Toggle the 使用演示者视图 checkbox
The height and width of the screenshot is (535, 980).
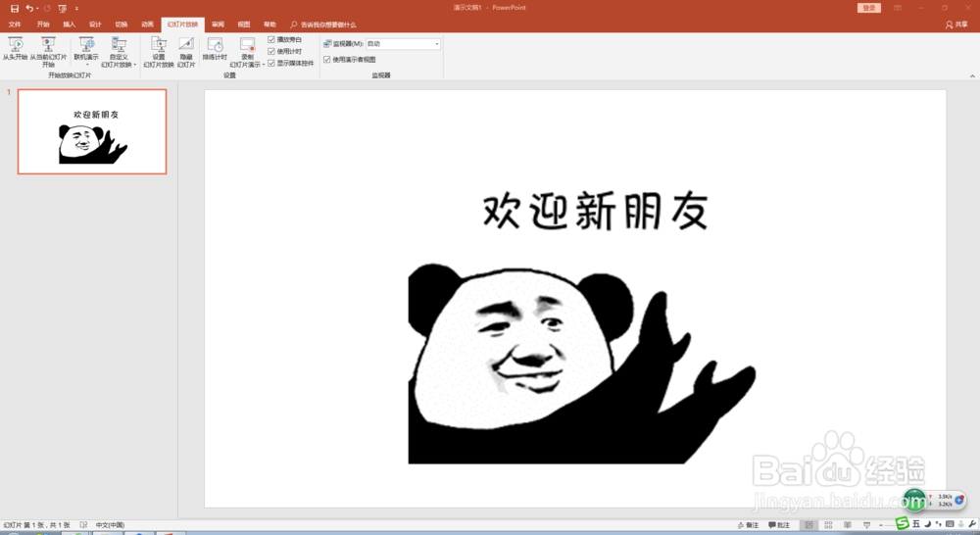327,60
